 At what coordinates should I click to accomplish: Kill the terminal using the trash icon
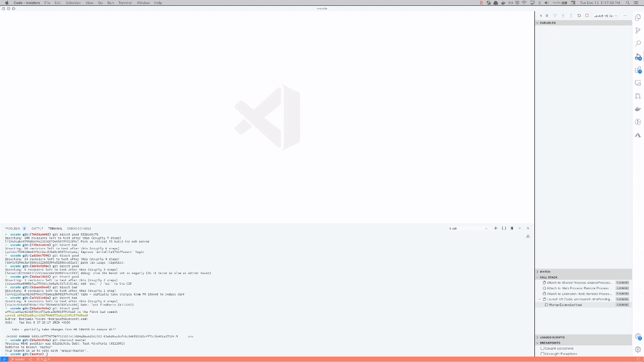click(512, 228)
